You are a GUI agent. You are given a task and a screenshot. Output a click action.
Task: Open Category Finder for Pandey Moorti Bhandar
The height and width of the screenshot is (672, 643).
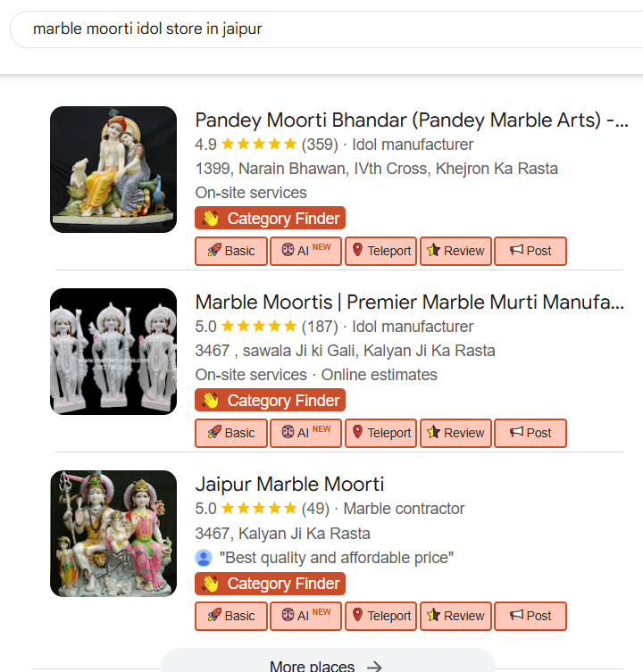[270, 219]
